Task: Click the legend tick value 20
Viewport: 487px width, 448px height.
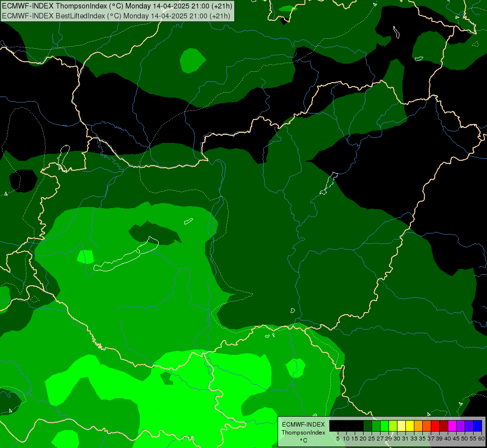Action: click(x=363, y=439)
